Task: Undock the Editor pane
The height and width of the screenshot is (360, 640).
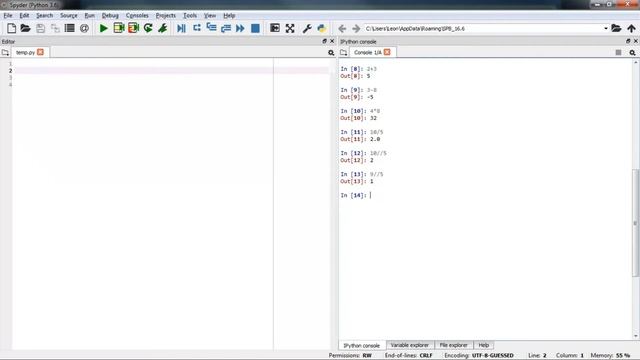Action: pyautogui.click(x=324, y=41)
